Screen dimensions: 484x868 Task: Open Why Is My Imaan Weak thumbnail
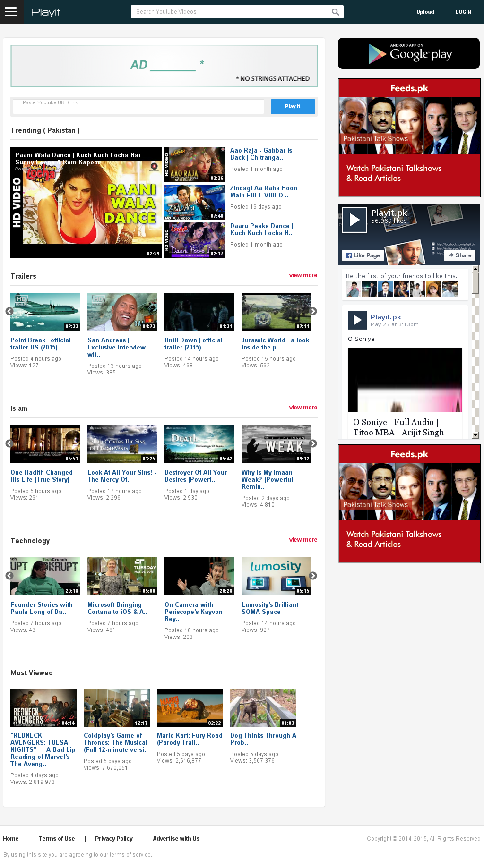point(277,444)
